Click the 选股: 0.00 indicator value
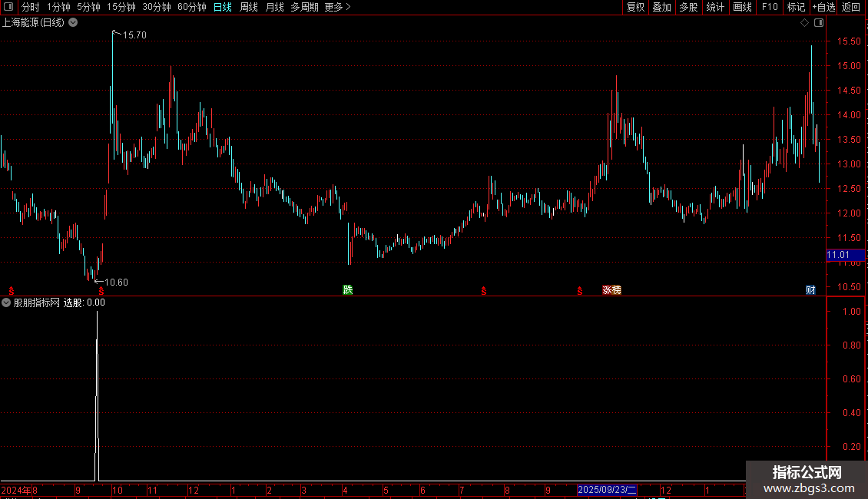Image resolution: width=868 pixels, height=499 pixels. click(84, 302)
